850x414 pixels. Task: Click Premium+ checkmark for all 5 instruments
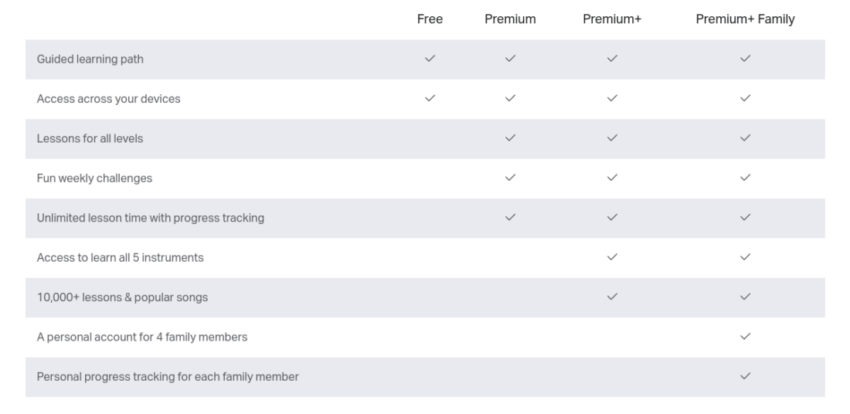pos(612,257)
